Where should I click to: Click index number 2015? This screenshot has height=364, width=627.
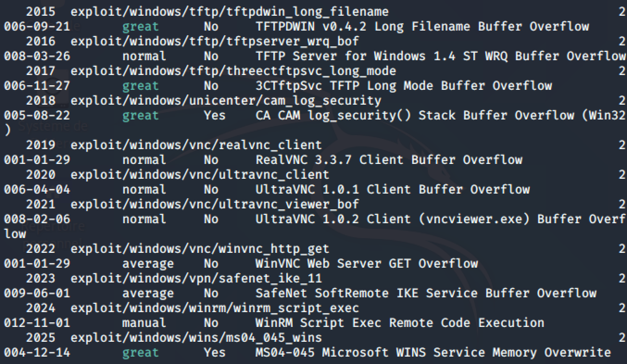(x=41, y=12)
